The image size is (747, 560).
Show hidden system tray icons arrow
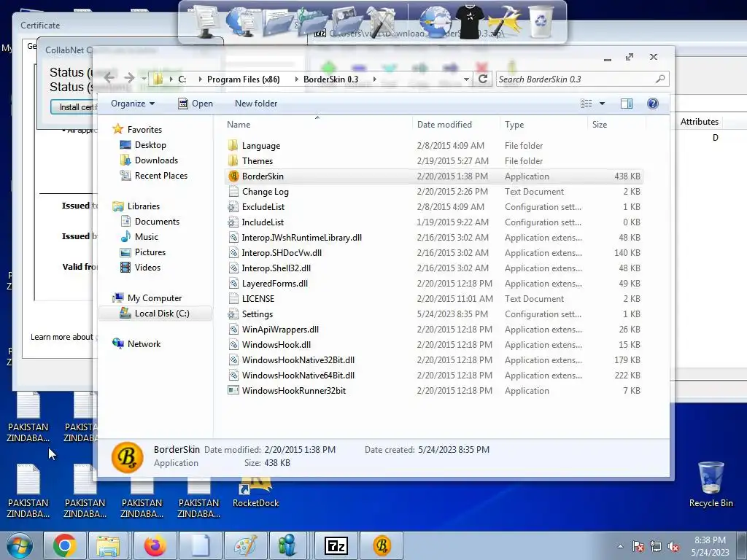click(620, 547)
